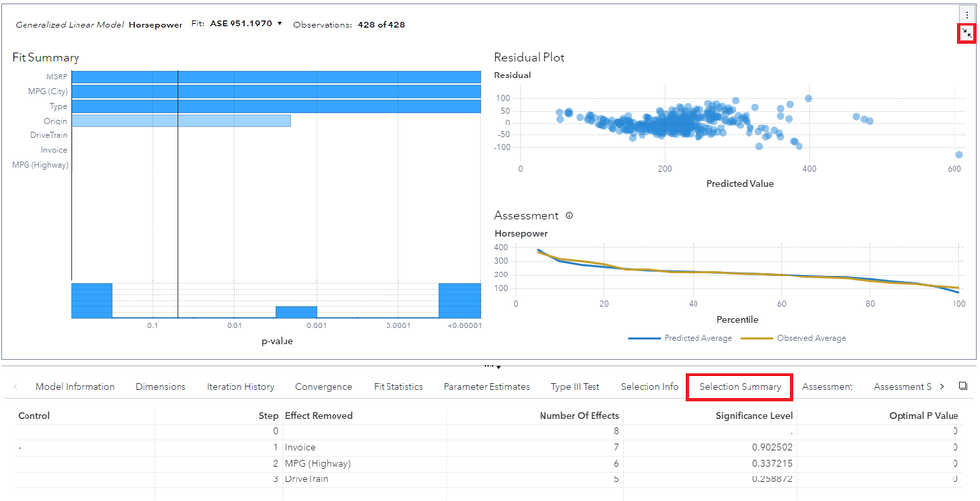The image size is (980, 501).
Task: Open the Parameter Estimates tab
Action: click(487, 386)
